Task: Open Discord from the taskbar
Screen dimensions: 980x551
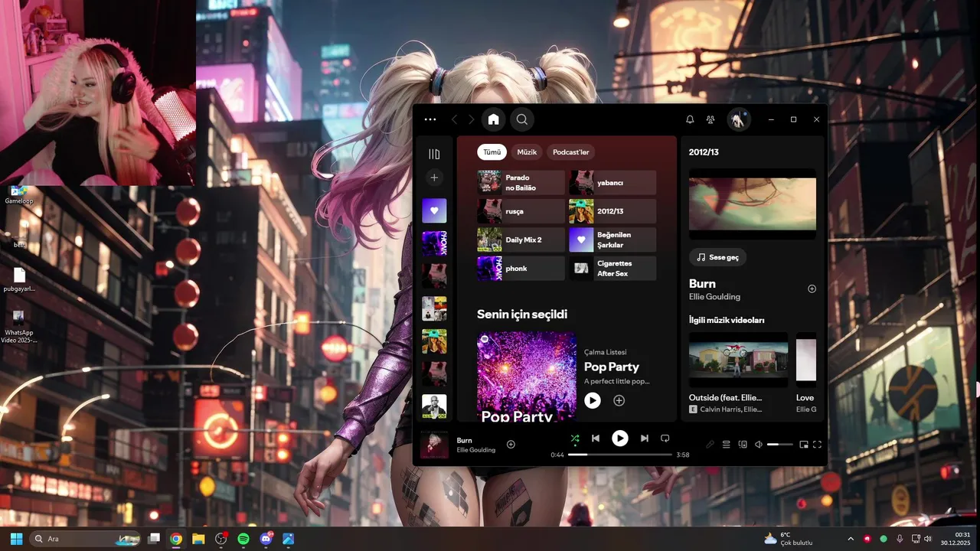Action: (266, 539)
